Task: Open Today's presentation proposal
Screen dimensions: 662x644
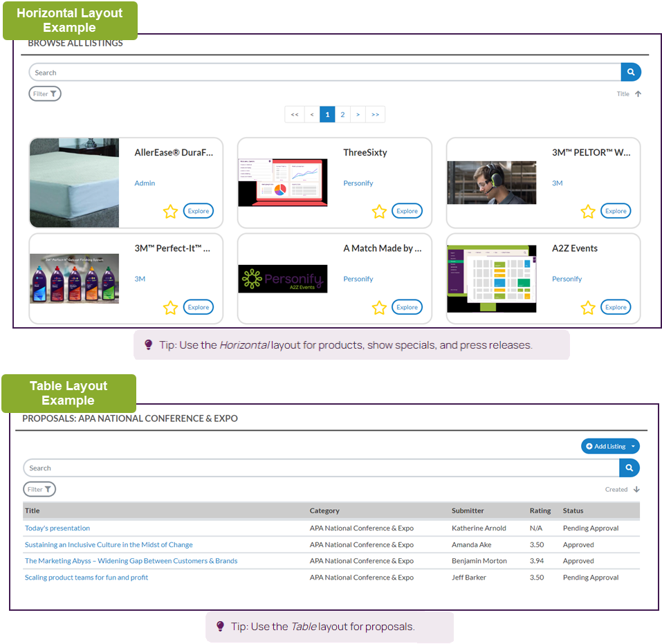Action: coord(57,528)
